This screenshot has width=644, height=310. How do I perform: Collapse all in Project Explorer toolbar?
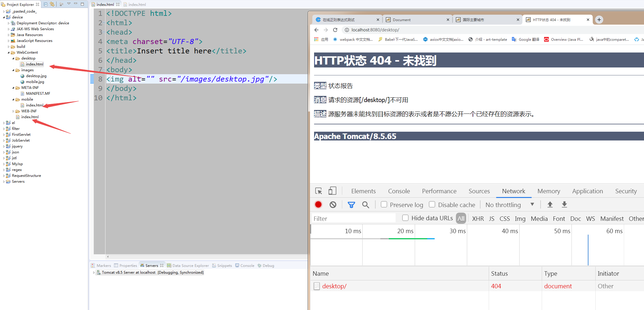point(46,4)
